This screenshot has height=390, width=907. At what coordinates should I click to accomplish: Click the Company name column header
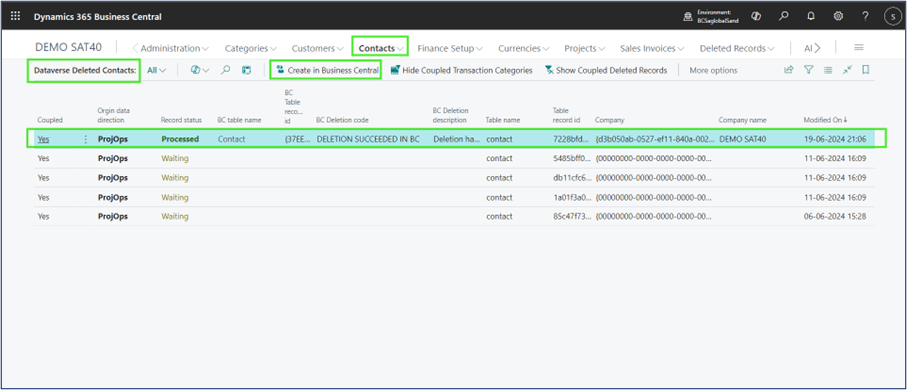tap(742, 120)
